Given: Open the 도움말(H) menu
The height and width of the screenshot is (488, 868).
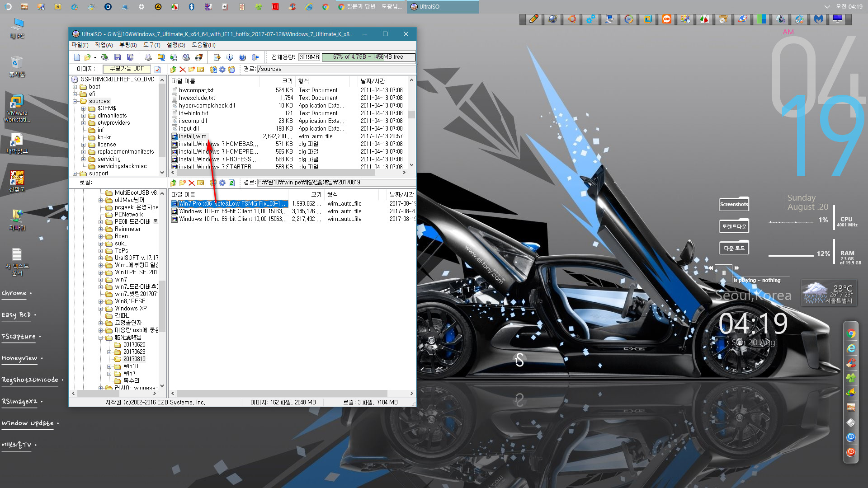Looking at the screenshot, I should 203,45.
